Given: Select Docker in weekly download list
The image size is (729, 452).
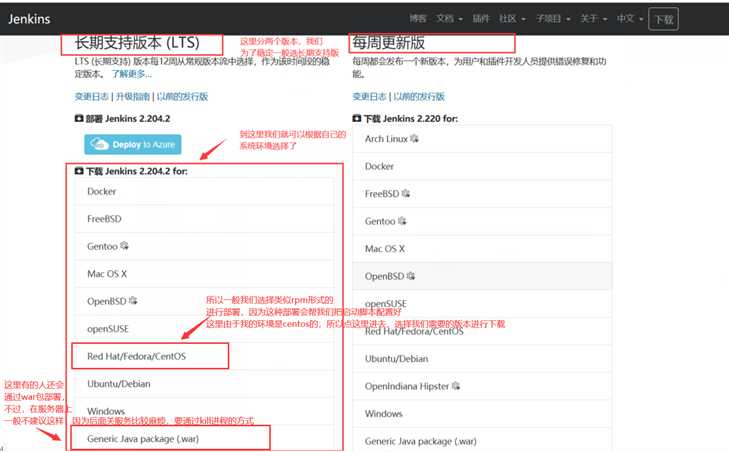Looking at the screenshot, I should 482,166.
